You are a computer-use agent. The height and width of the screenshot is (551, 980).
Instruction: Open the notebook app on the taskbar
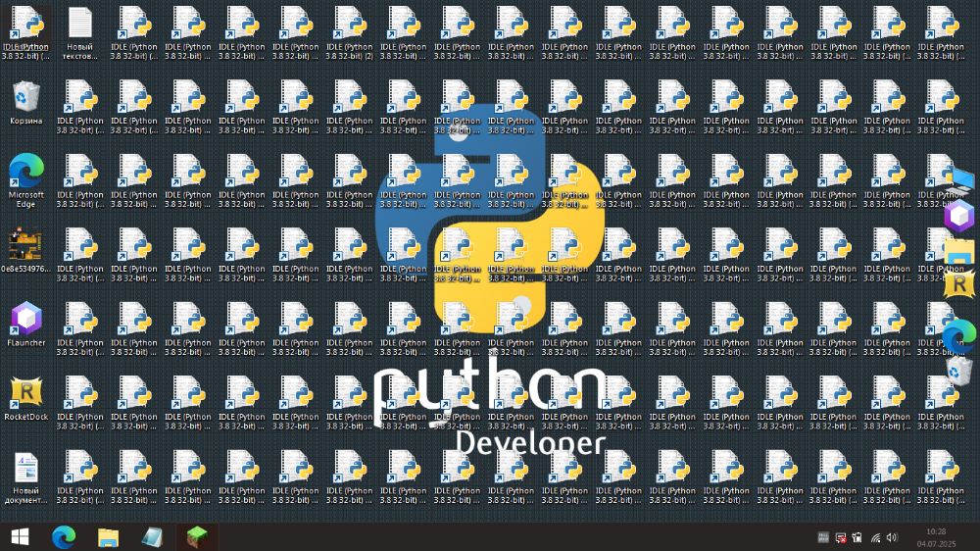click(x=152, y=536)
